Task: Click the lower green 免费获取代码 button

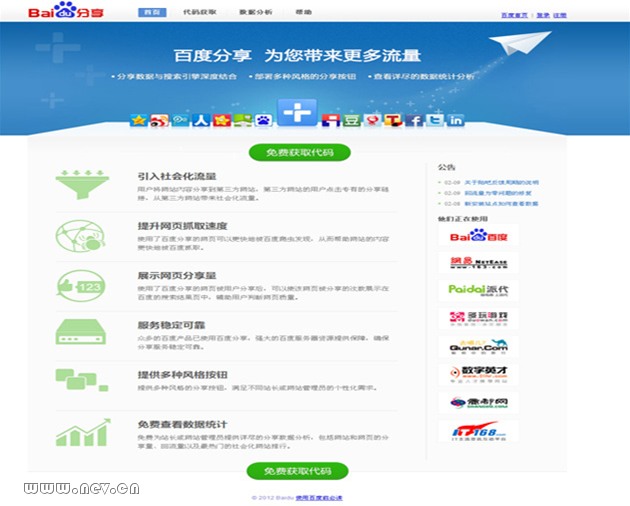Action: click(x=297, y=471)
